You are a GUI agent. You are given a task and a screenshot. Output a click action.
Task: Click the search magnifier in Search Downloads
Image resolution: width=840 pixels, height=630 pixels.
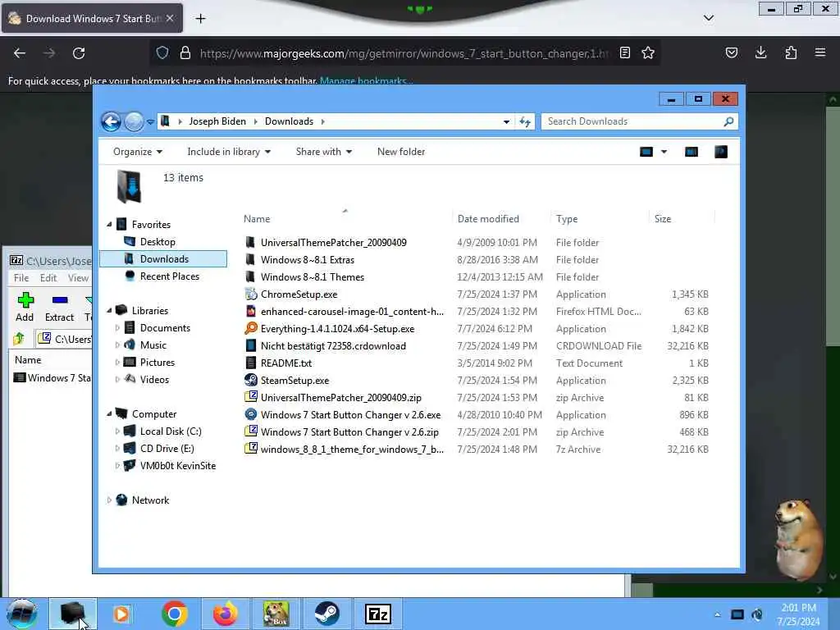tap(728, 121)
